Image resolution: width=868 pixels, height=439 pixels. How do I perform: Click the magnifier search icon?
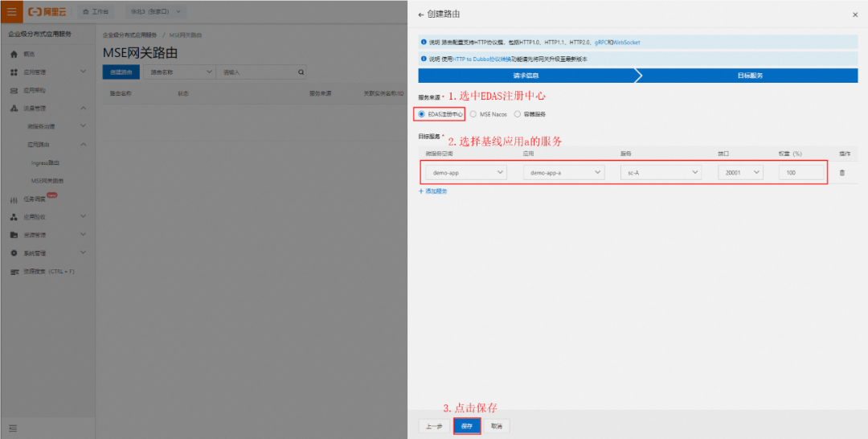tap(301, 72)
